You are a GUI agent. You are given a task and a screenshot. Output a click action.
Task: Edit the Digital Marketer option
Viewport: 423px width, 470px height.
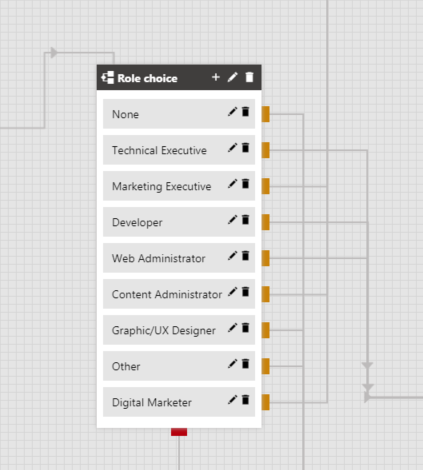(x=233, y=400)
